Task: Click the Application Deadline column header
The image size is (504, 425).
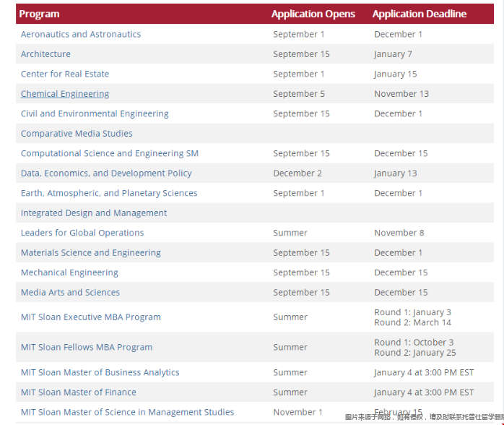Action: coord(420,14)
